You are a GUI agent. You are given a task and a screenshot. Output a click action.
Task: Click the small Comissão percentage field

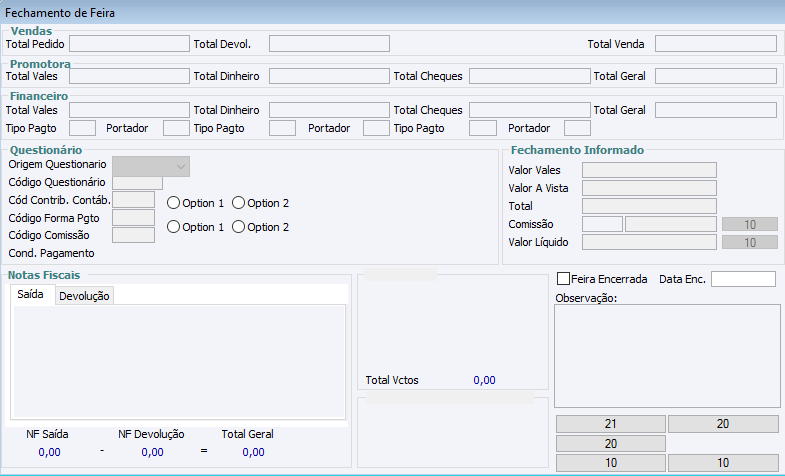click(602, 224)
